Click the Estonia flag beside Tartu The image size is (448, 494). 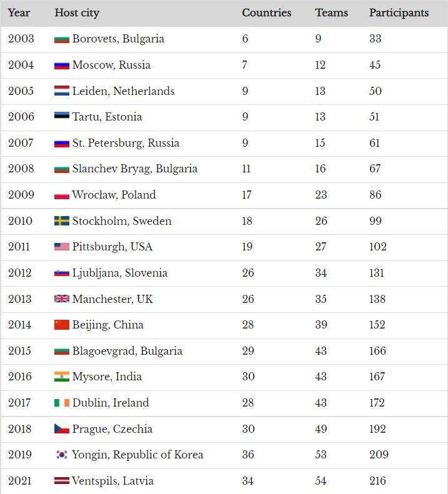coord(62,116)
